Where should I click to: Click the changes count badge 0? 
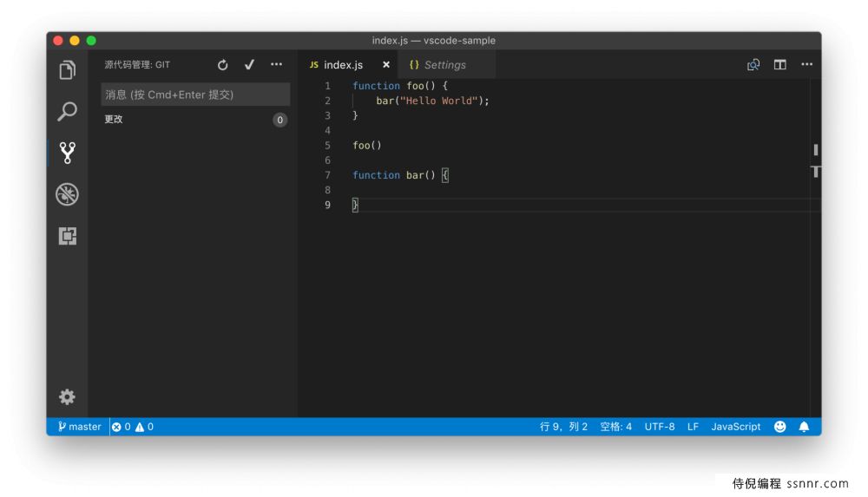[x=280, y=120]
